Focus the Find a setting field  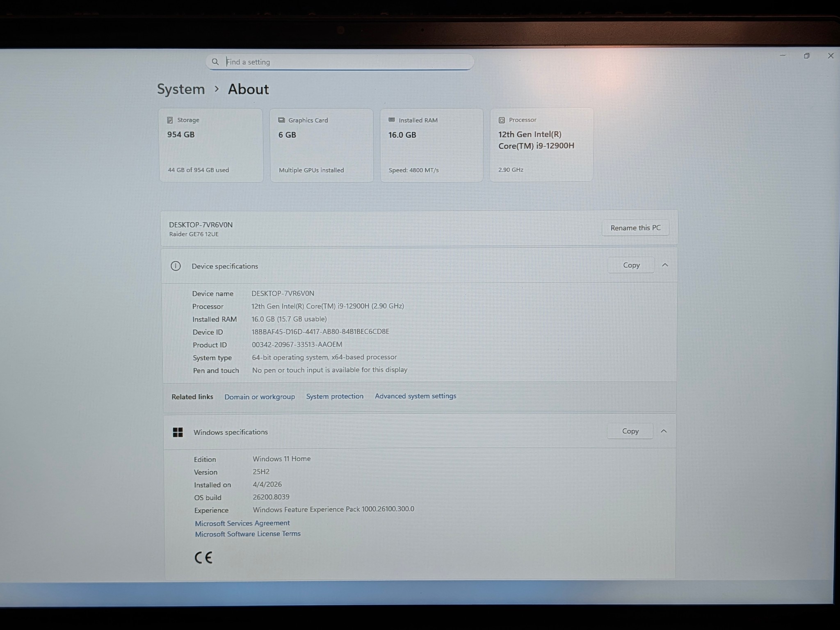(340, 62)
